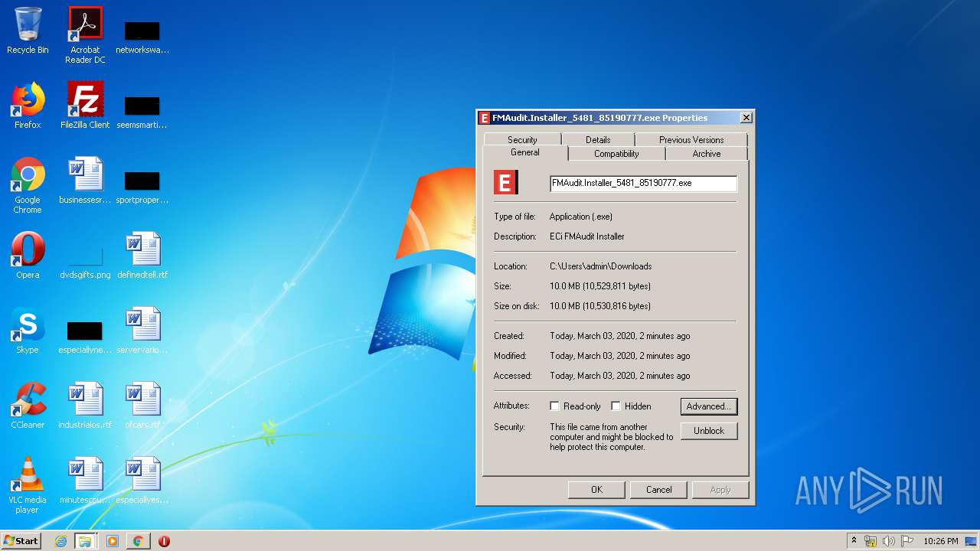Open the Firefox desktop shortcut
The height and width of the screenshot is (551, 980).
tap(28, 106)
